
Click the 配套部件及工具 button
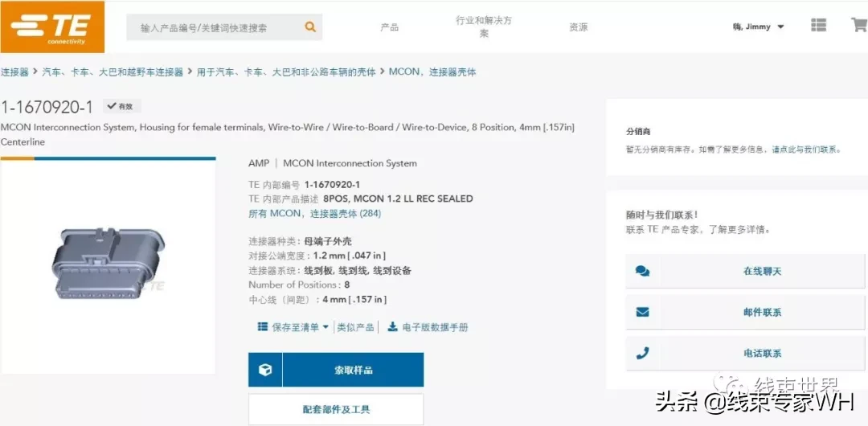click(x=336, y=410)
